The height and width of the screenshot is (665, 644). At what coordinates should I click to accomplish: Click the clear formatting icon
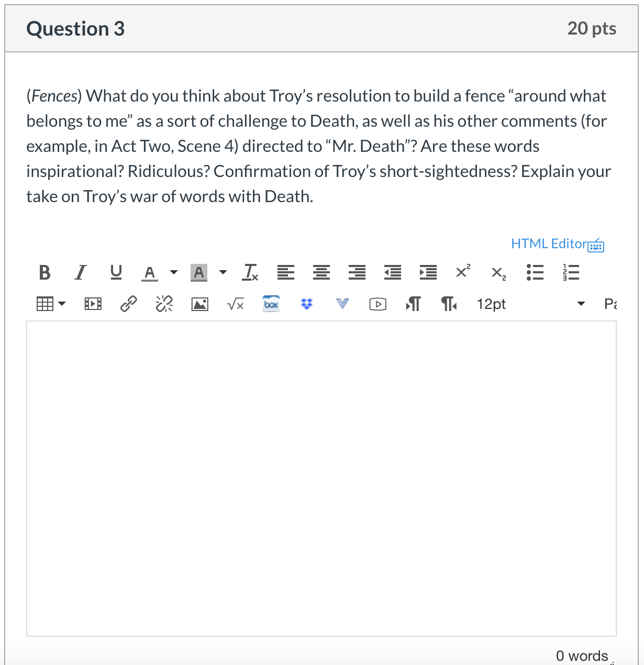point(251,272)
